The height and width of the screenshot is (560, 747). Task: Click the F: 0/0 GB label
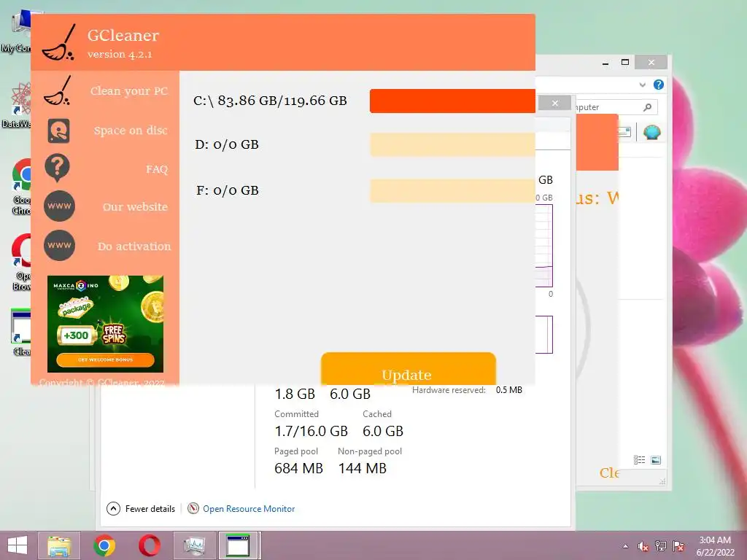[228, 190]
